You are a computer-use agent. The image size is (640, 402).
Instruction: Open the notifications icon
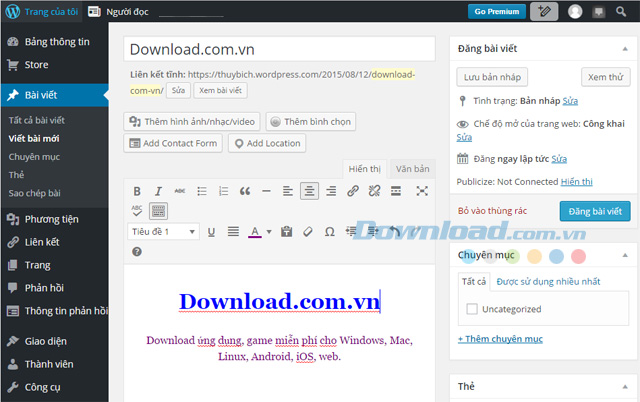coord(599,11)
